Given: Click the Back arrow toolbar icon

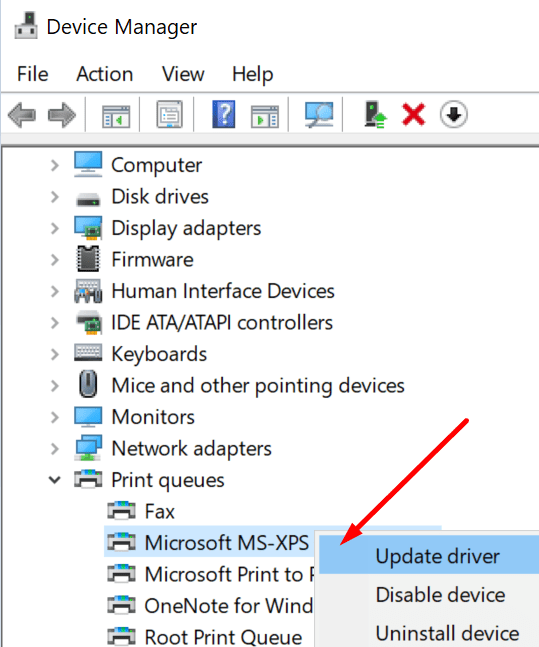Looking at the screenshot, I should tap(21, 115).
